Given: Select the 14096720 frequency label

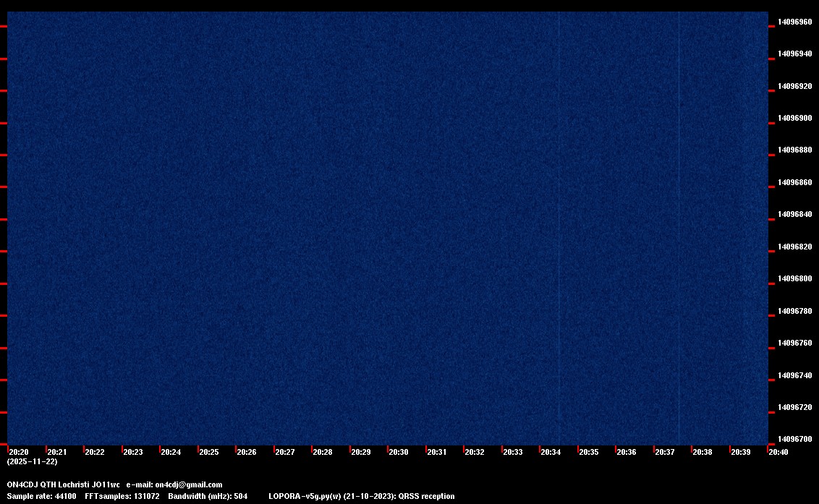Looking at the screenshot, I should [795, 407].
